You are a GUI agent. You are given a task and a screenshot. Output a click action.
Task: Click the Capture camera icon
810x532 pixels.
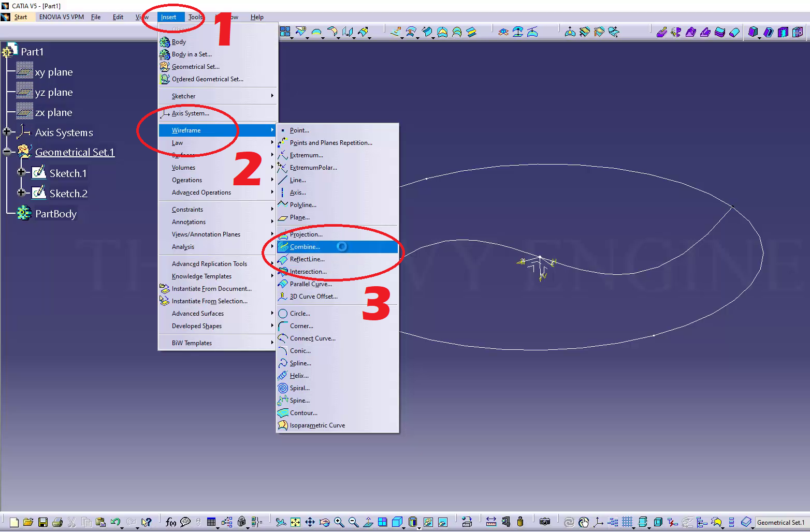pyautogui.click(x=544, y=522)
